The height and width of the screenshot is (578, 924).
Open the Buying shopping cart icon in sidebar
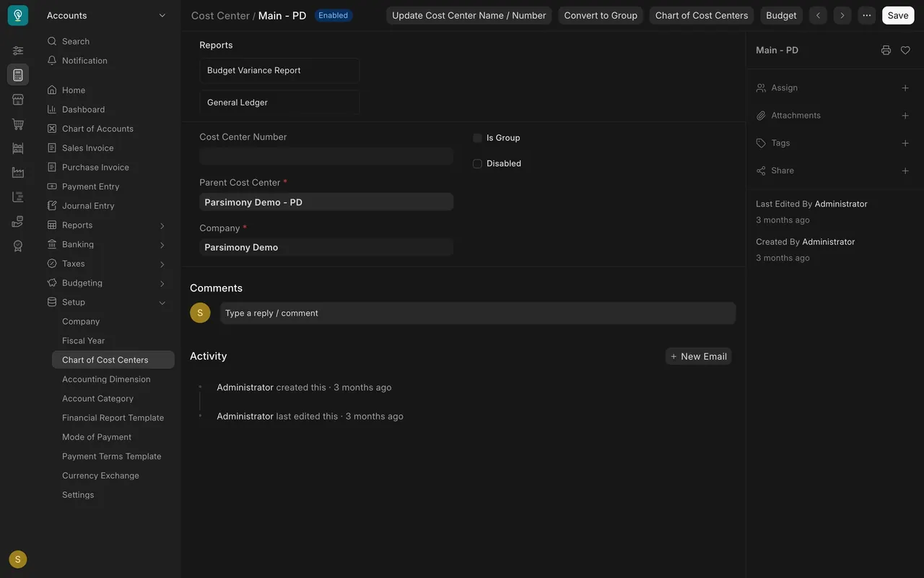click(x=18, y=124)
